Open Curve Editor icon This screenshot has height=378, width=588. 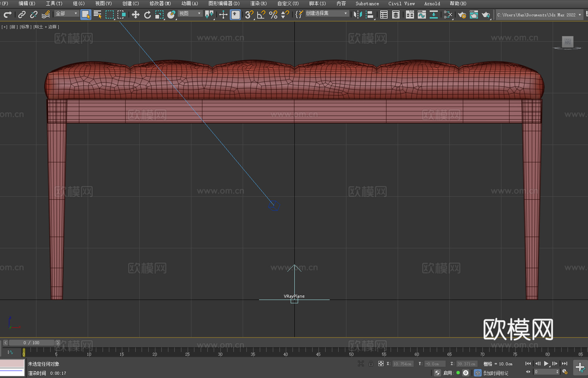click(x=422, y=14)
